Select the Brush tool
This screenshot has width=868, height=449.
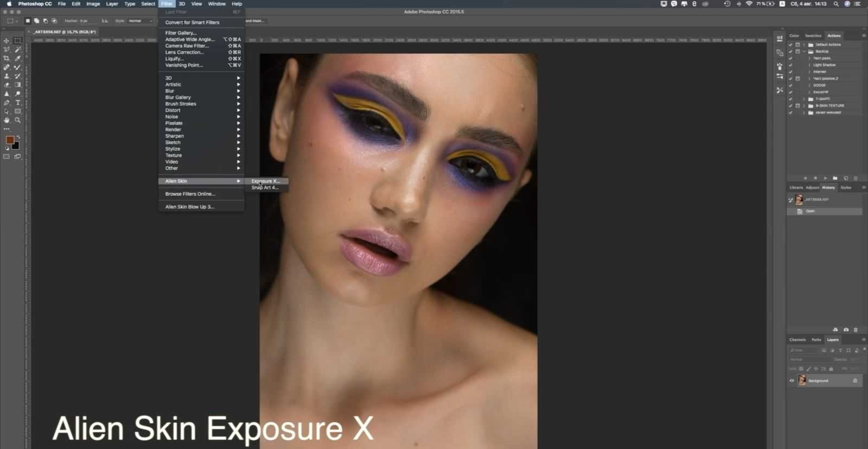(17, 67)
